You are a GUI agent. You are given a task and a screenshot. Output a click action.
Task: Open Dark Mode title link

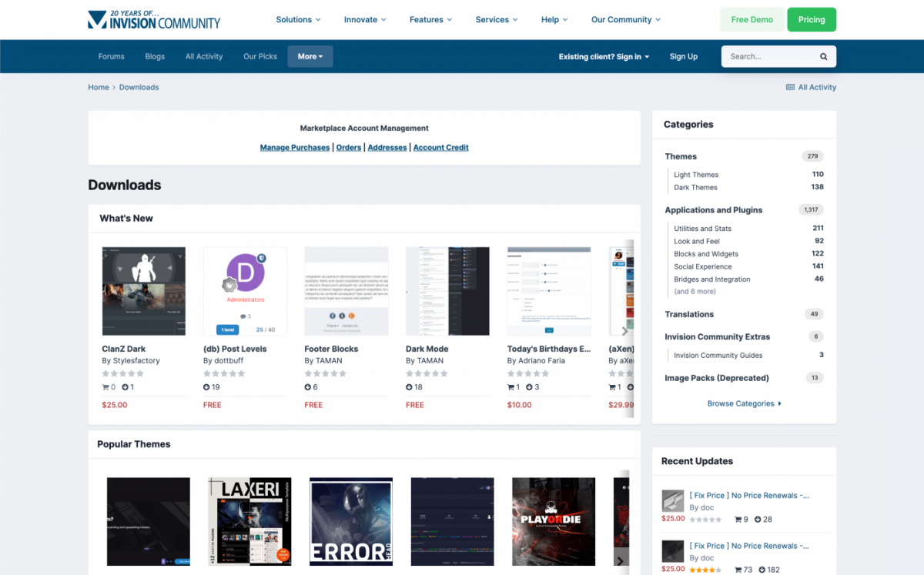(426, 349)
